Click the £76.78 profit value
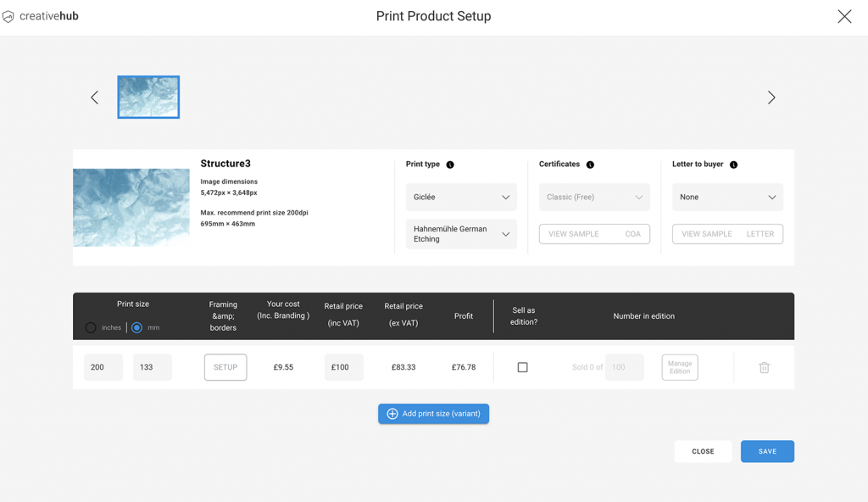Screen dimensions: 868x502 464,367
